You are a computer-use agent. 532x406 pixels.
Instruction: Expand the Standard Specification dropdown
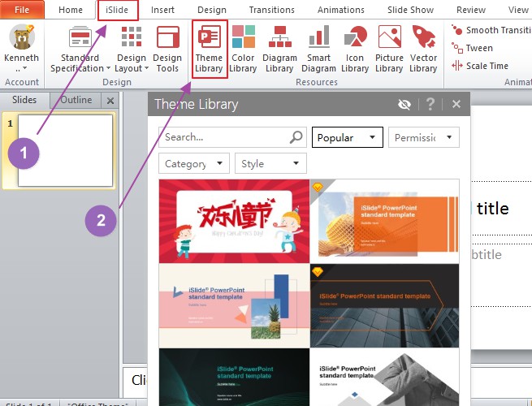click(80, 49)
